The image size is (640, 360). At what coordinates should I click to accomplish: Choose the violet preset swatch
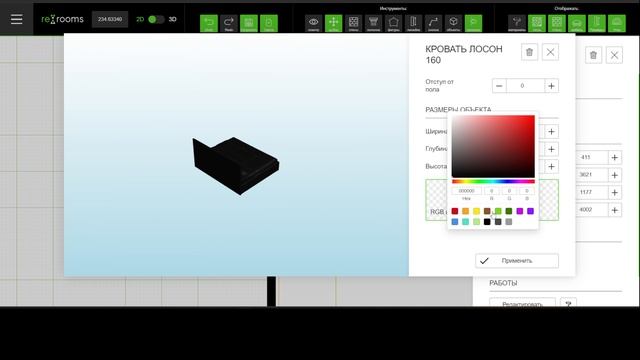[x=530, y=211]
